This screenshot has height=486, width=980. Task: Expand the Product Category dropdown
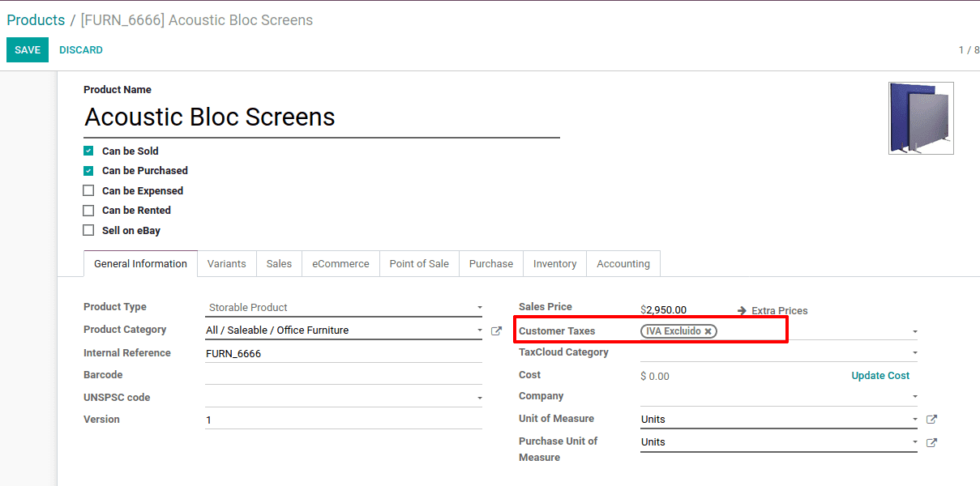[x=480, y=330]
